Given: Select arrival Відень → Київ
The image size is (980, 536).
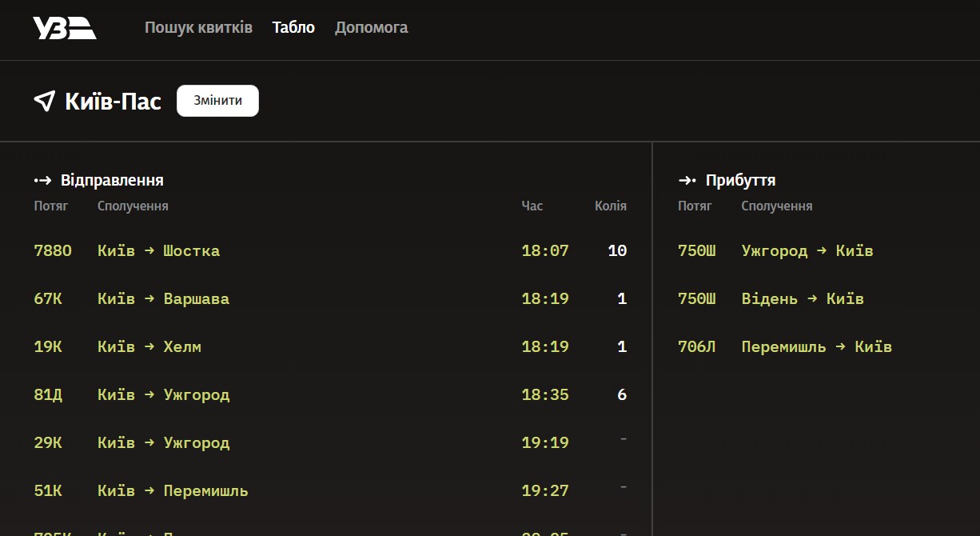Looking at the screenshot, I should [x=802, y=299].
